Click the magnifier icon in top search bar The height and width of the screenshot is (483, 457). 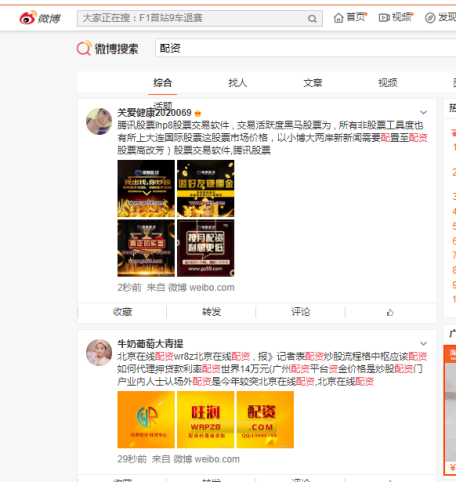pos(312,19)
